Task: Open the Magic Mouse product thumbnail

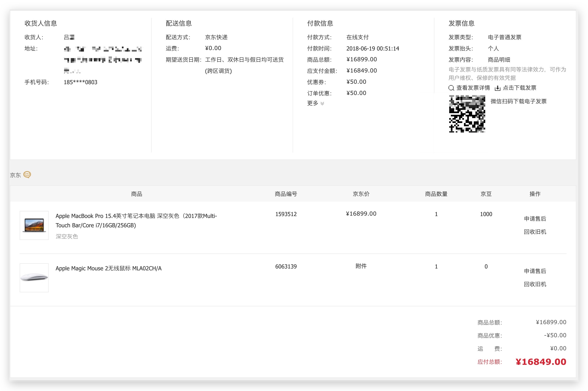Action: (x=34, y=278)
